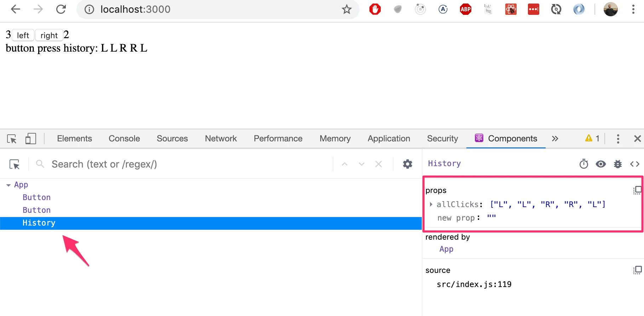The height and width of the screenshot is (316, 644).
Task: Open the Chrome three-dot menu
Action: click(633, 9)
